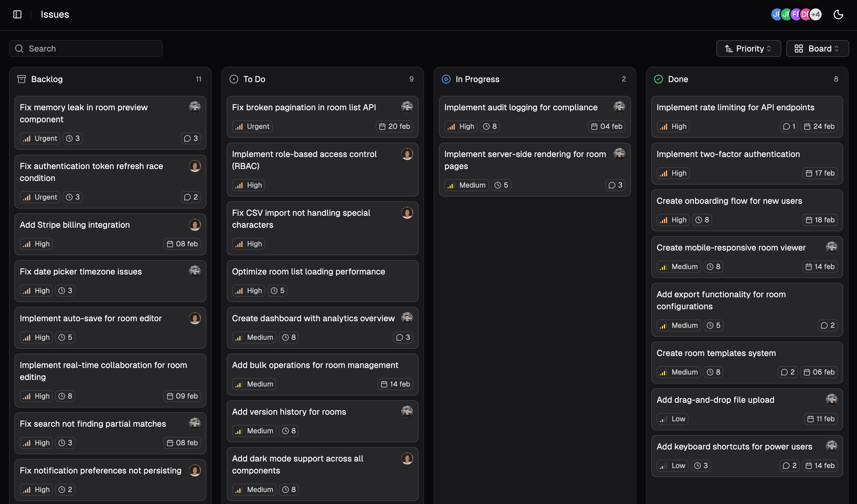This screenshot has height=504, width=857.
Task: Open the Board view selector dropdown
Action: [x=817, y=49]
